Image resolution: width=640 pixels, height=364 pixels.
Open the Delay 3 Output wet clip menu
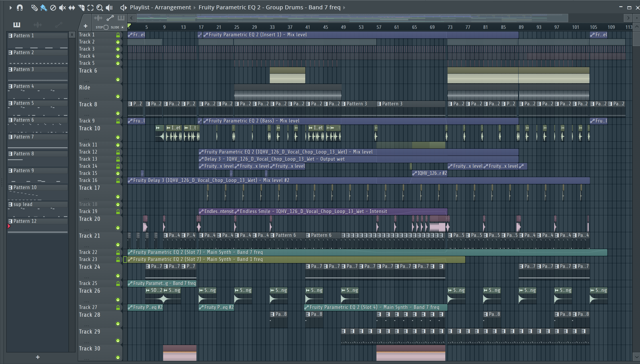[x=201, y=159]
